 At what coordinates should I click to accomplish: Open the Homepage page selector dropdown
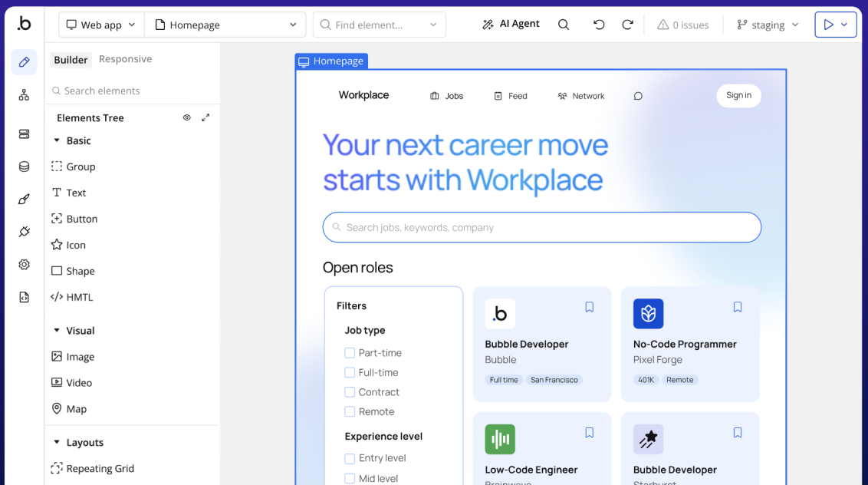pyautogui.click(x=225, y=25)
